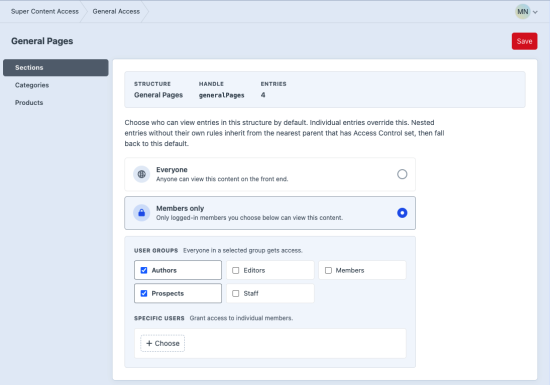Click the generalPages handle value
This screenshot has width=550, height=385.
click(x=222, y=95)
